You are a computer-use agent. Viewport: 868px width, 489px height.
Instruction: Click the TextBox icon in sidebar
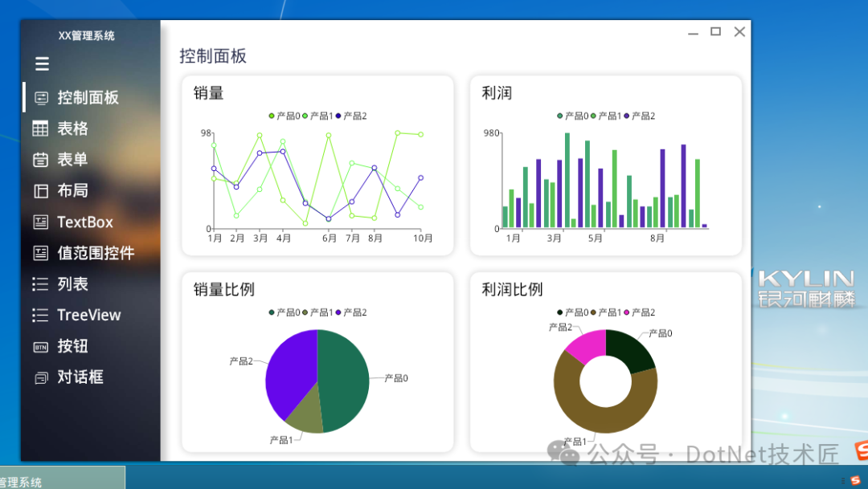(x=40, y=222)
